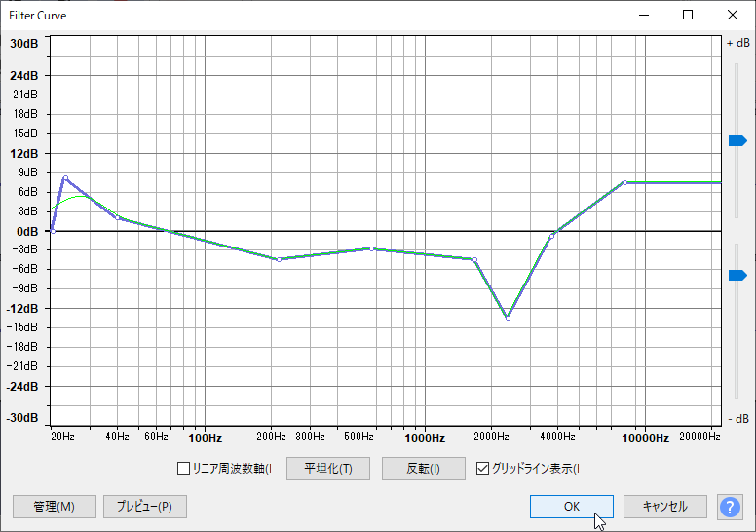Select the curve start point at 0dB left edge

point(53,232)
